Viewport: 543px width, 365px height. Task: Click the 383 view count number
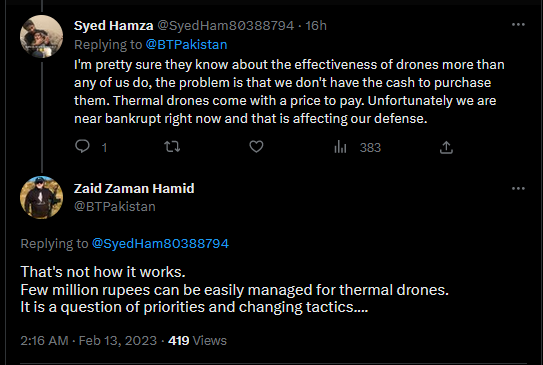[370, 148]
